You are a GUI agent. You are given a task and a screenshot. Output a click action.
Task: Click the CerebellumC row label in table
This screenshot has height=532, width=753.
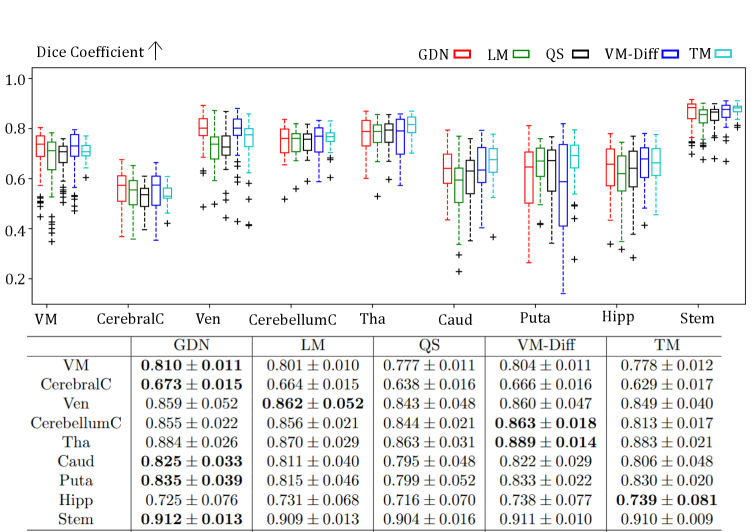point(76,423)
